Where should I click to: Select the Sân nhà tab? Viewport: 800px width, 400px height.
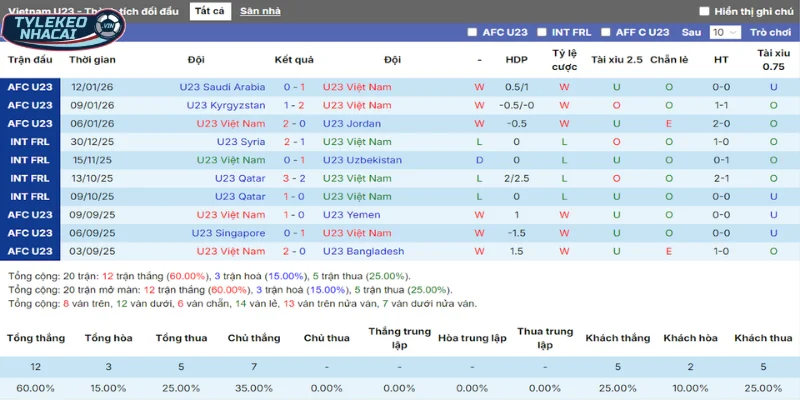[x=260, y=12]
